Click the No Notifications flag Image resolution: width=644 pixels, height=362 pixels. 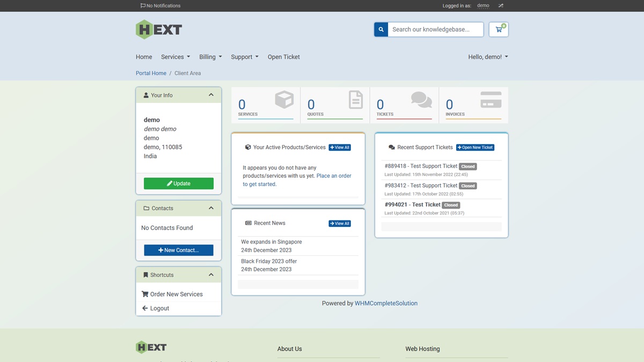point(160,6)
